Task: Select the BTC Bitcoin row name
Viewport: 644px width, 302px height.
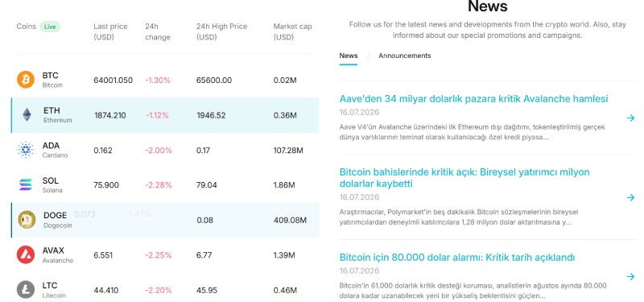Action: pos(52,80)
